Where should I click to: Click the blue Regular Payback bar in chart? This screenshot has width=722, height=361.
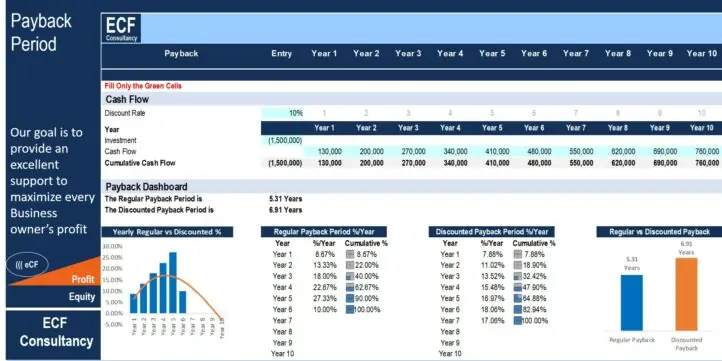tap(632, 303)
